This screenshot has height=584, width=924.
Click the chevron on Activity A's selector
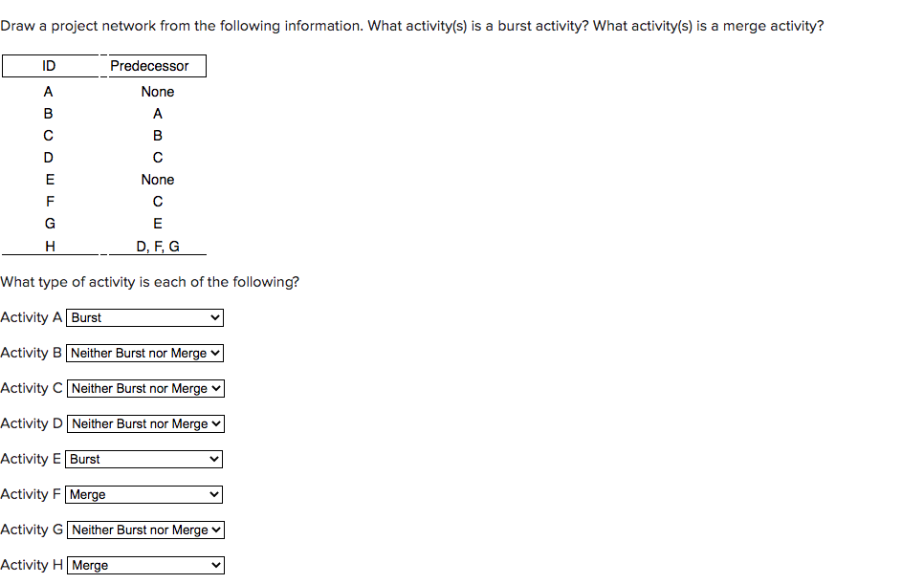tap(214, 317)
